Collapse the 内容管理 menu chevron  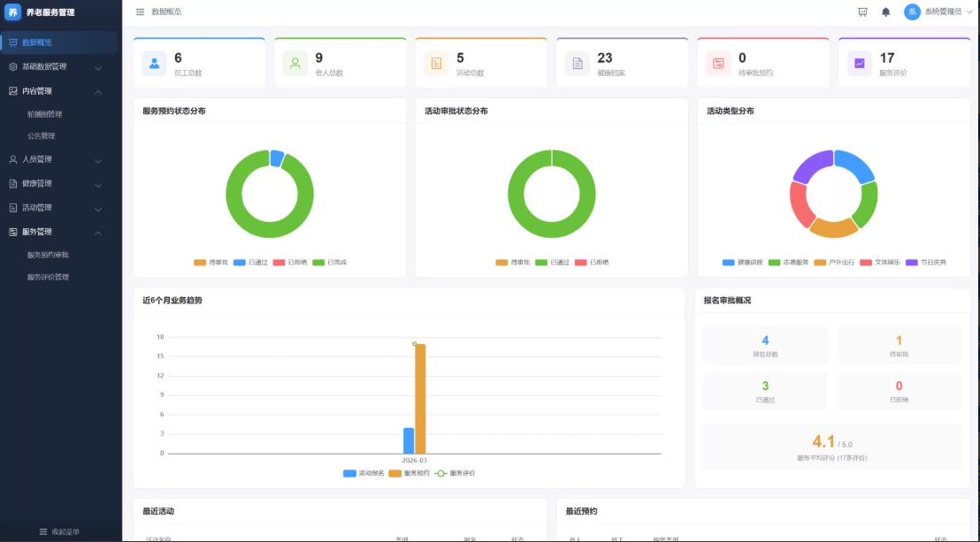pyautogui.click(x=98, y=92)
